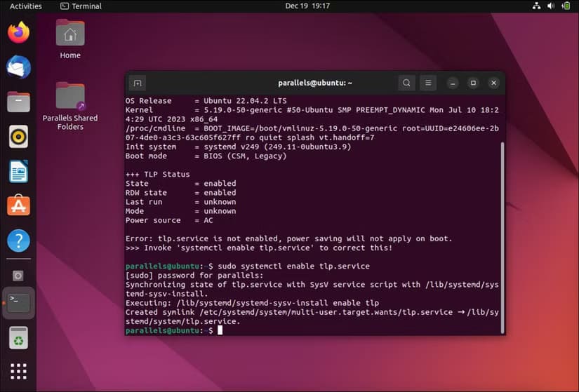Image resolution: width=579 pixels, height=392 pixels.
Task: Open the Help application
Action: coord(18,241)
